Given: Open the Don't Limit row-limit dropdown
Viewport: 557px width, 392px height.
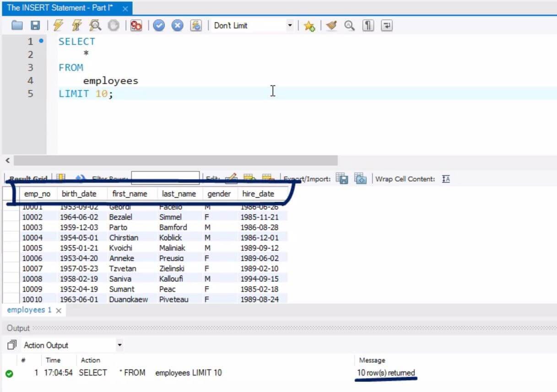Looking at the screenshot, I should pyautogui.click(x=291, y=25).
